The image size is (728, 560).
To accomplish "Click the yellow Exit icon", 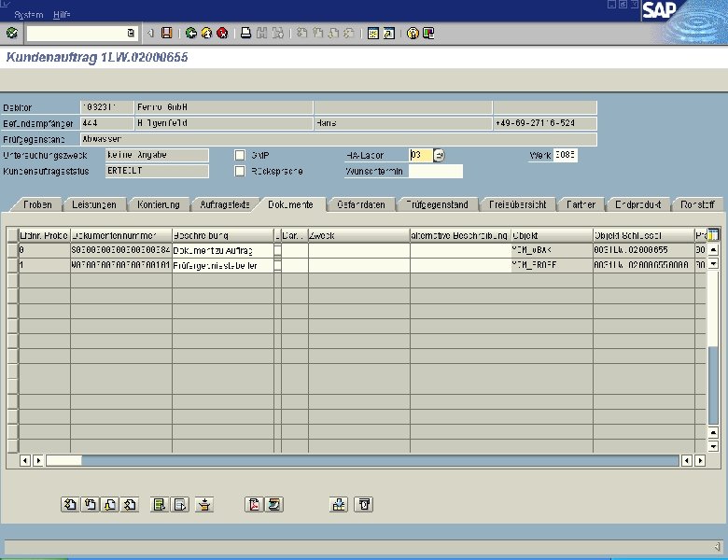I will pyautogui.click(x=206, y=33).
